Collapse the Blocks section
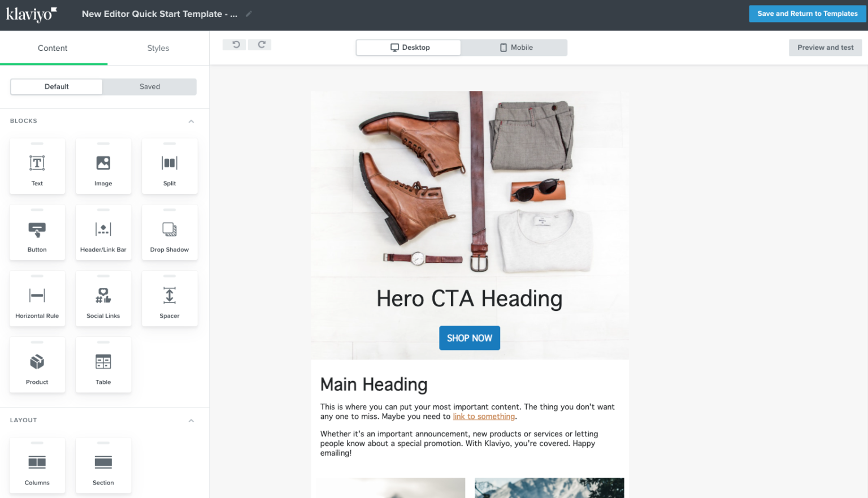This screenshot has height=498, width=868. 191,122
